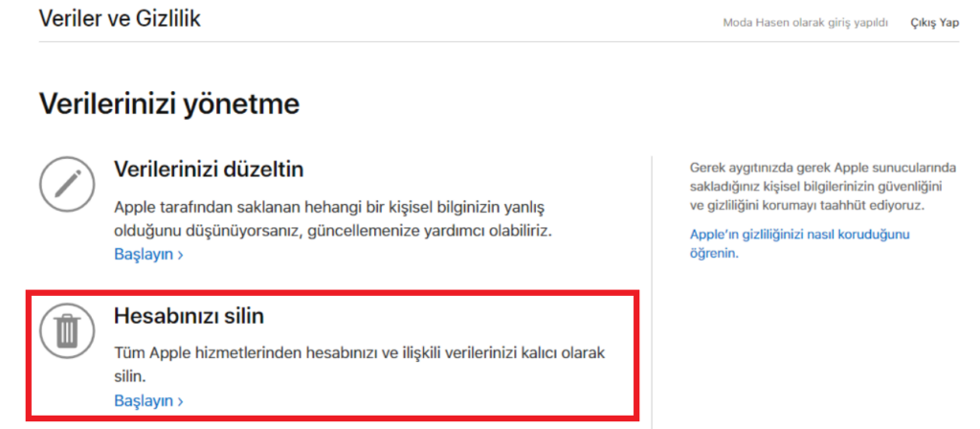Click the description text about incorrect personal data
The image size is (980, 429).
point(333,219)
